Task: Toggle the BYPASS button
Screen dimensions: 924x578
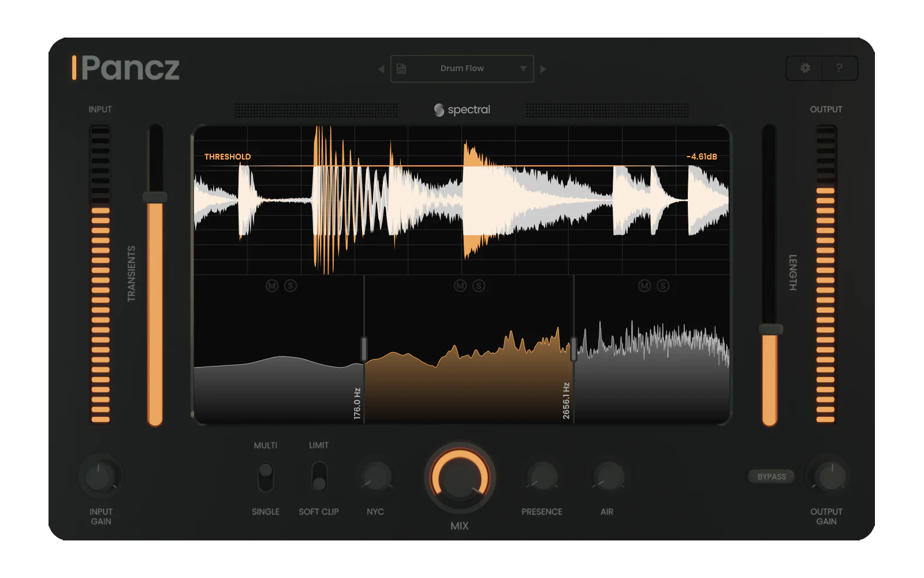Action: point(772,477)
